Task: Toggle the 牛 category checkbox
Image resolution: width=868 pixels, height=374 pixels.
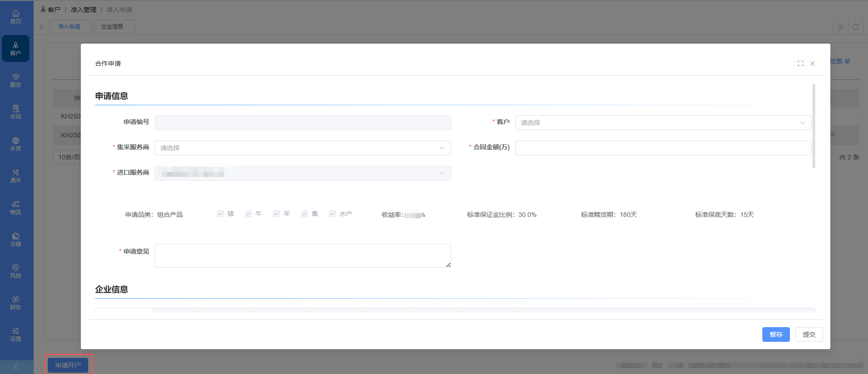Action: coord(248,214)
